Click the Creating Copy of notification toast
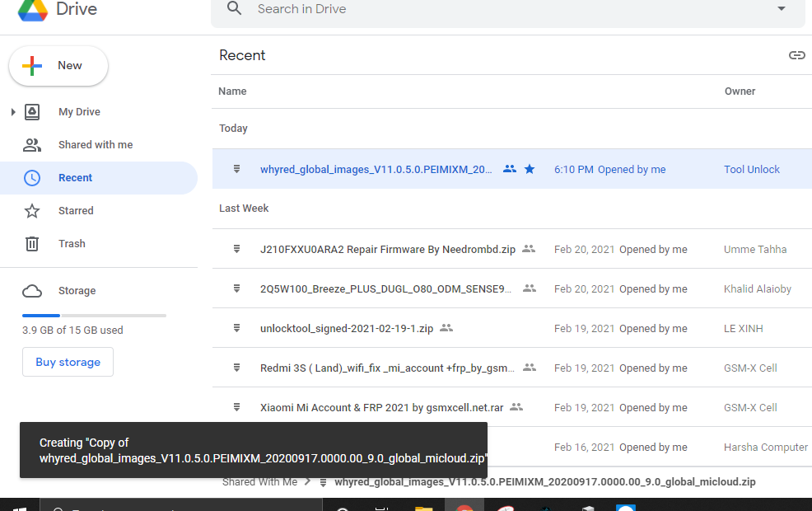 pyautogui.click(x=253, y=450)
